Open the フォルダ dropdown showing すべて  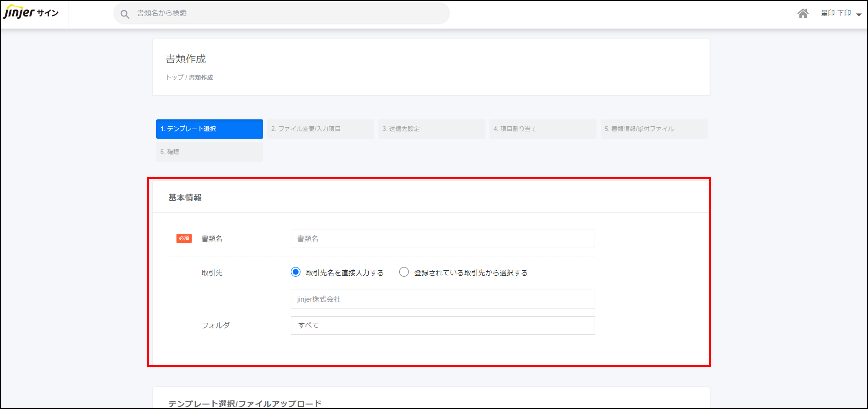click(x=442, y=325)
